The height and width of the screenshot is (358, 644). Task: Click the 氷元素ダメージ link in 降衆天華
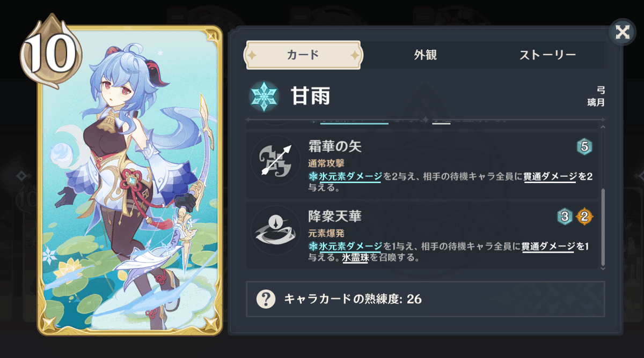point(350,247)
